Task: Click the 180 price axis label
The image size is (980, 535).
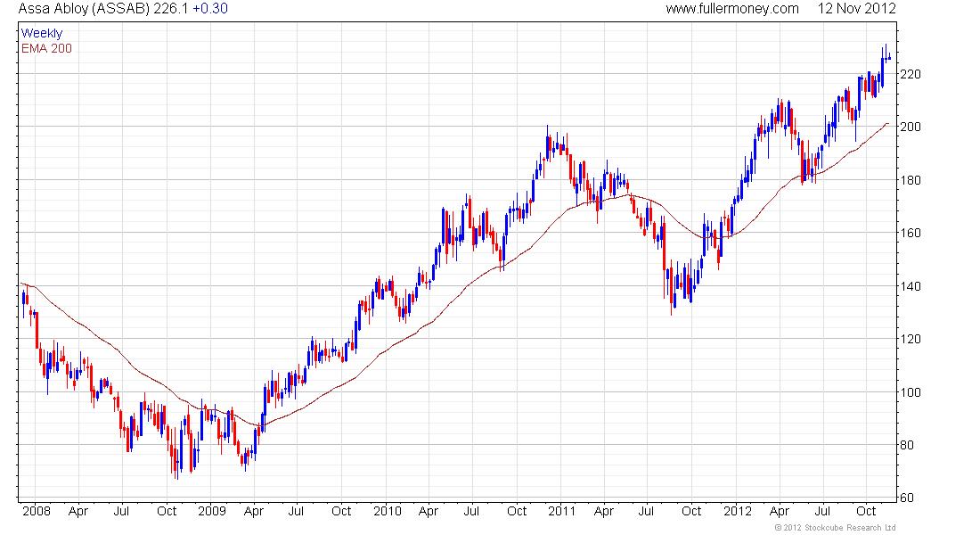Action: point(910,180)
